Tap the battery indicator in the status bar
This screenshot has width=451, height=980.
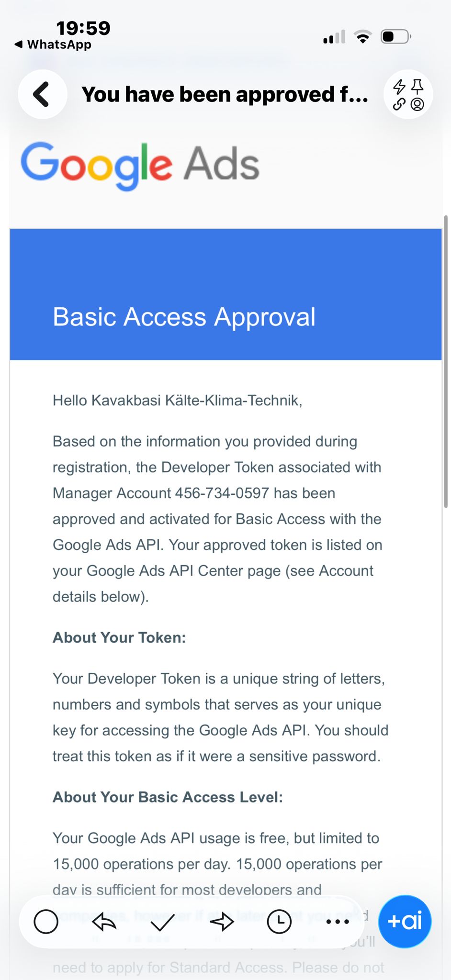395,37
